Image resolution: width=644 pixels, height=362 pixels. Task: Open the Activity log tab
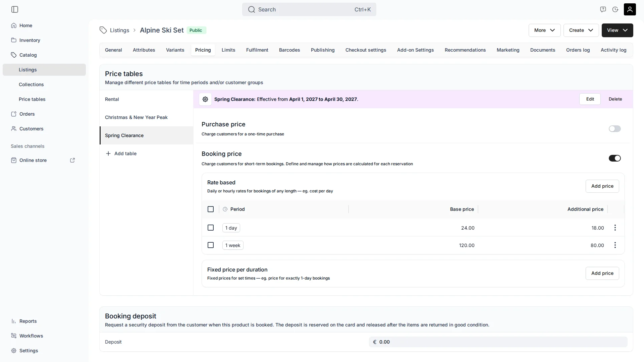(613, 50)
